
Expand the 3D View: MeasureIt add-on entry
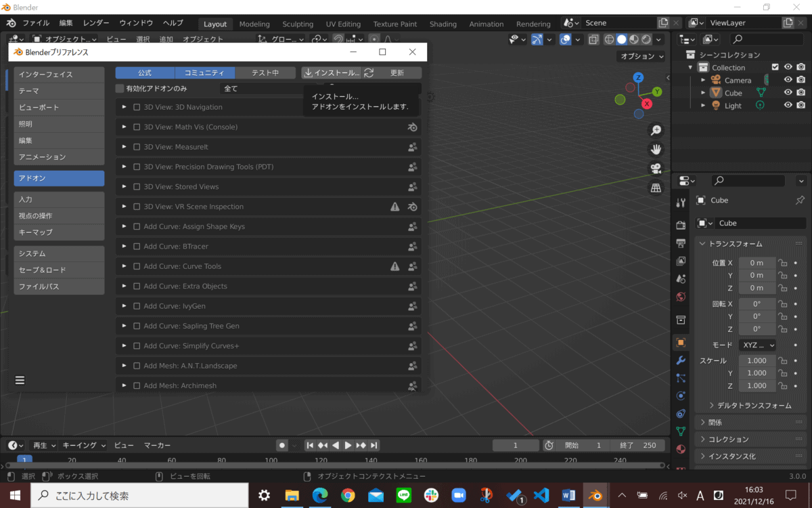125,146
